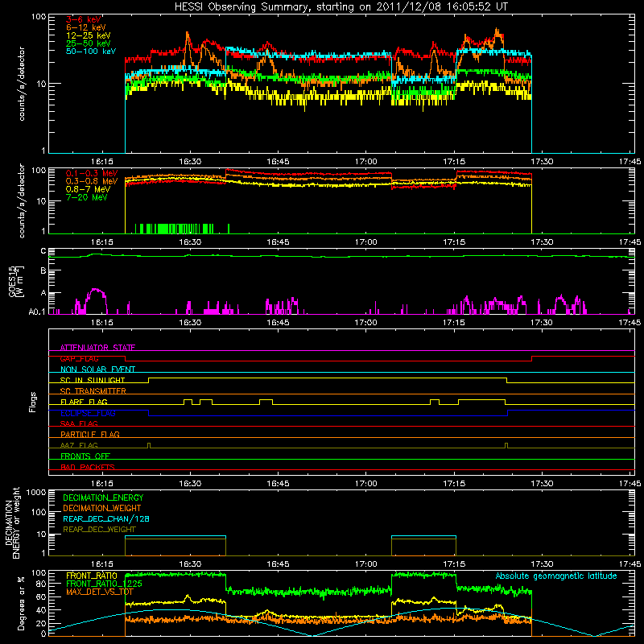Click the green FRONT_RATIO_1225 legend label
The height and width of the screenshot is (644, 644).
coord(104,584)
